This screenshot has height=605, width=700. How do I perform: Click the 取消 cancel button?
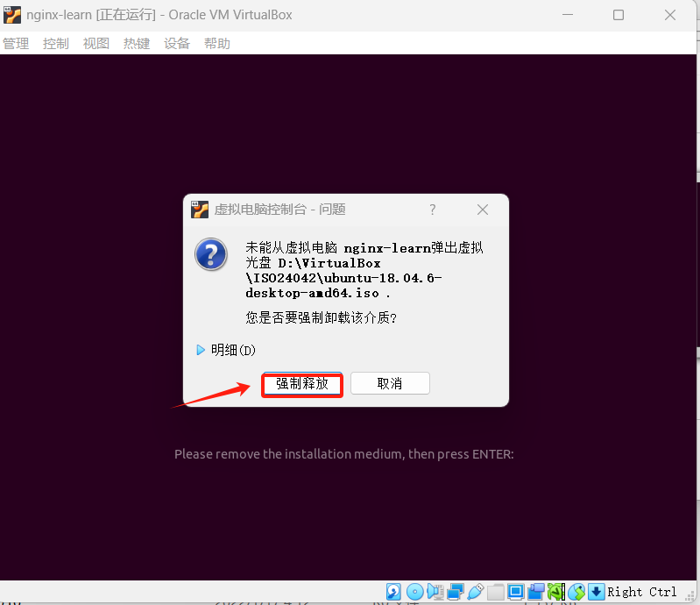click(390, 383)
